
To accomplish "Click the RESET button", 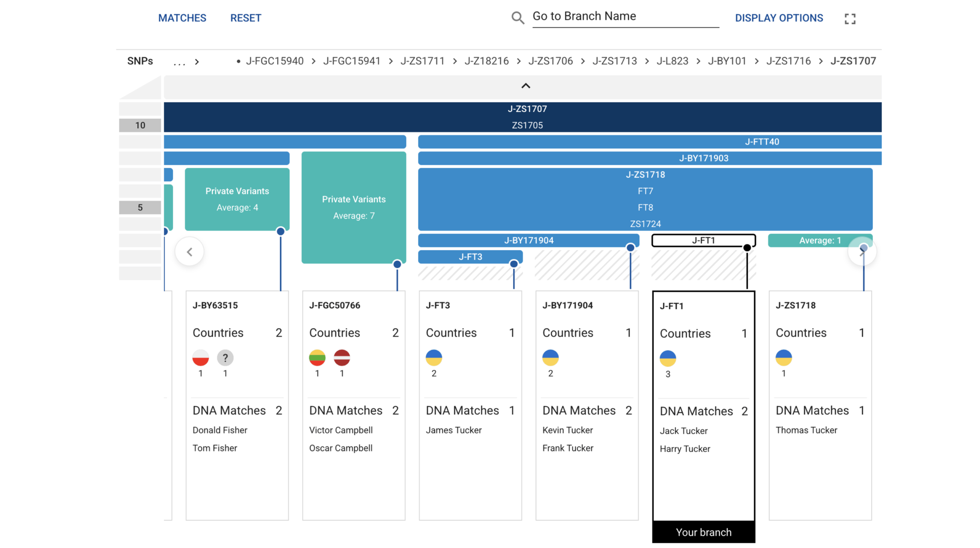I will pos(246,18).
